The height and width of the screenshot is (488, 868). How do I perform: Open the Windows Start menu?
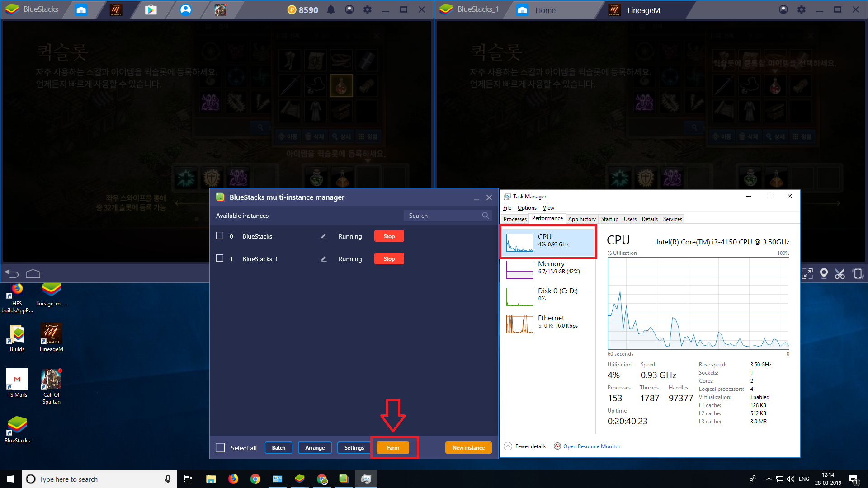pos(11,479)
